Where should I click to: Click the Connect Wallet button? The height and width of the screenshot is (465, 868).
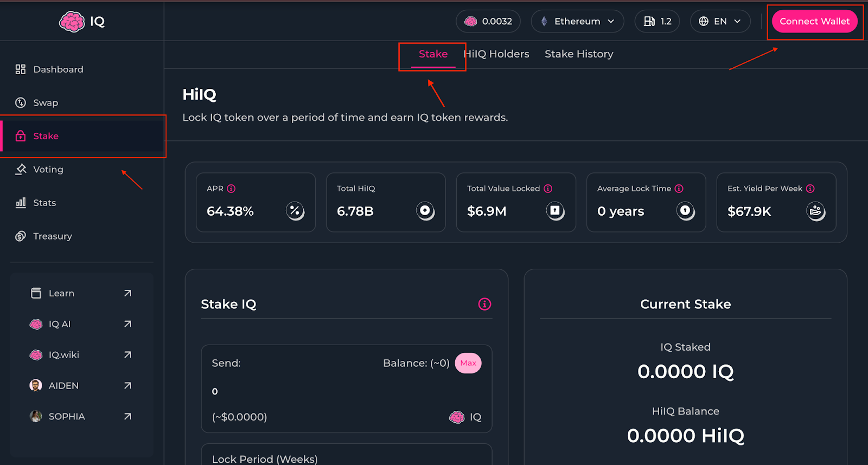(x=814, y=22)
